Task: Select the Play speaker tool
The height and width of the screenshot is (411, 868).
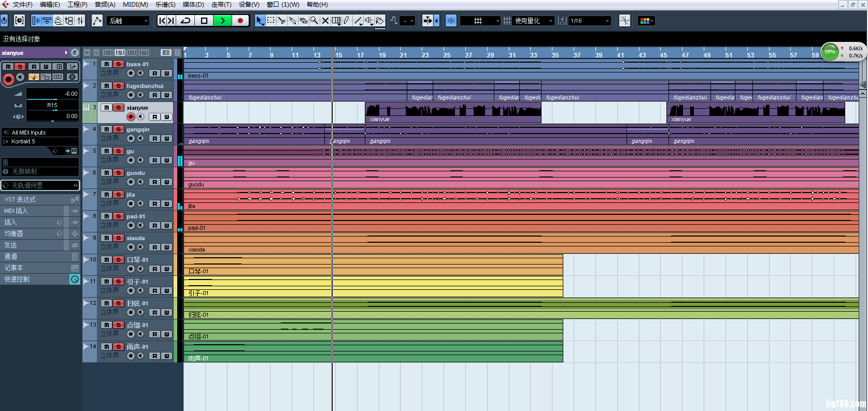Action: point(368,21)
